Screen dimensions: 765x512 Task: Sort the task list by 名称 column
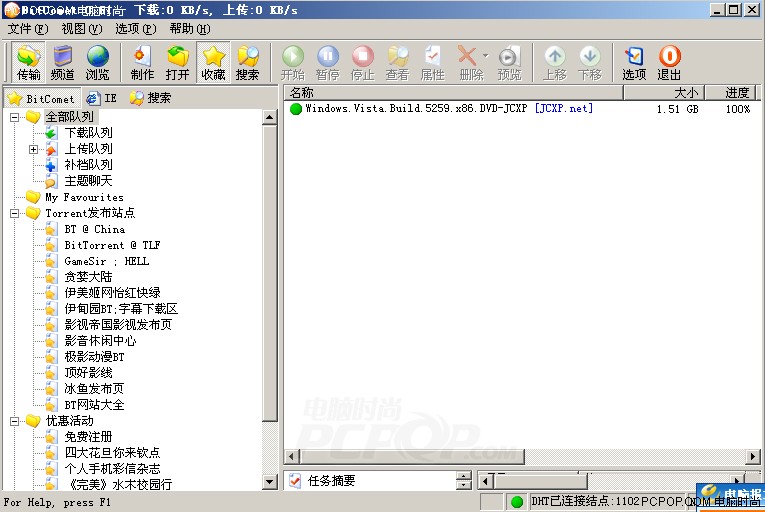pyautogui.click(x=454, y=93)
